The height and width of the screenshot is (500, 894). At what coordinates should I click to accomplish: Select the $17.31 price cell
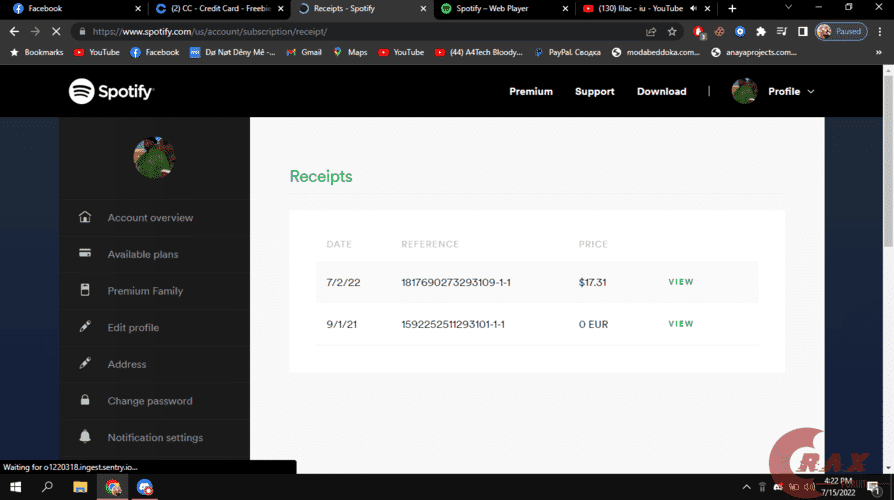(x=592, y=282)
